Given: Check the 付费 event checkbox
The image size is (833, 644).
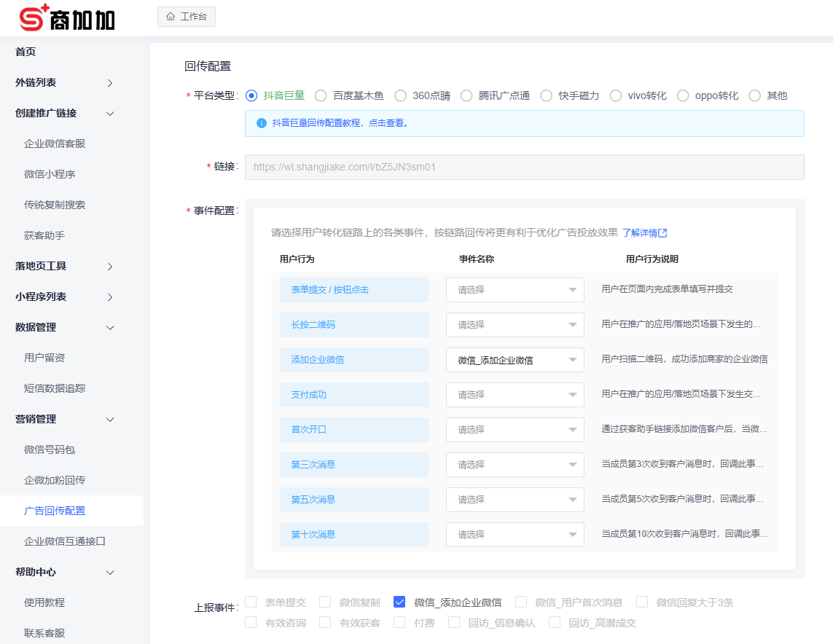Looking at the screenshot, I should [399, 623].
